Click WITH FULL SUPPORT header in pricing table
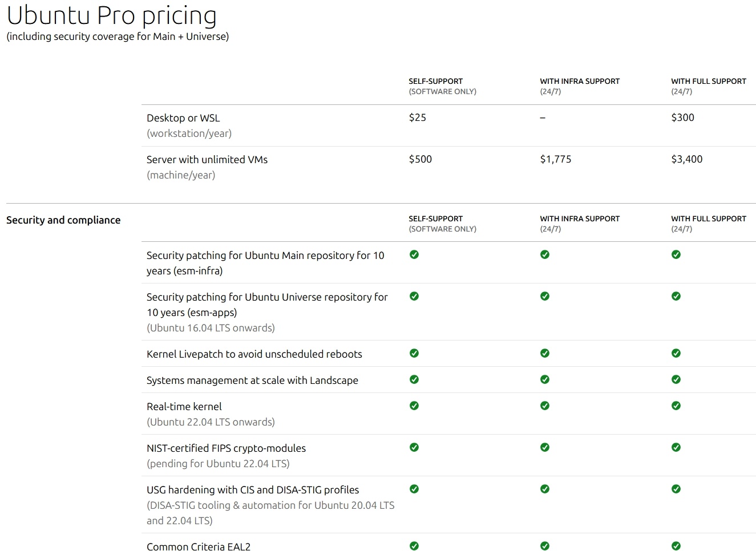This screenshot has height=551, width=756. click(709, 81)
